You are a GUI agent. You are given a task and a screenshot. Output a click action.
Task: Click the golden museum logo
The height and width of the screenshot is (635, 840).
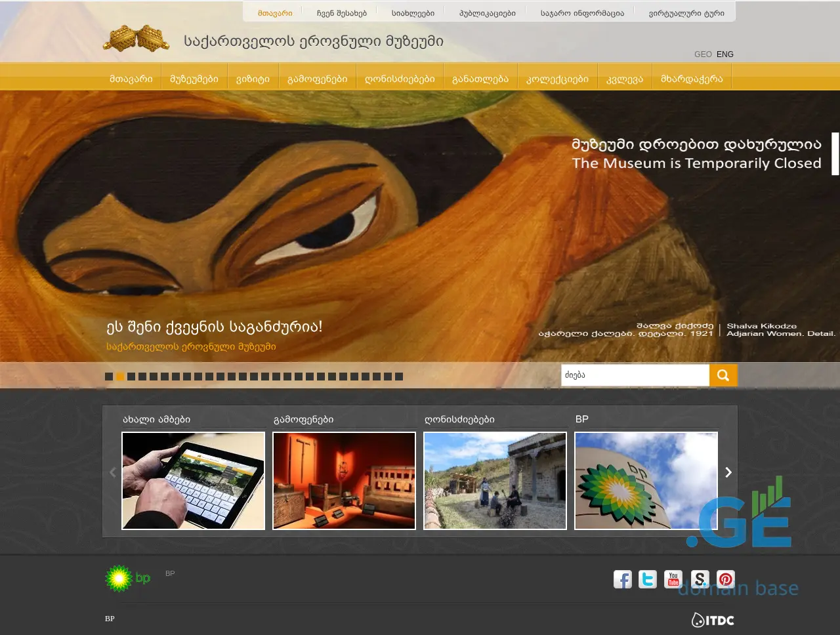click(x=136, y=39)
